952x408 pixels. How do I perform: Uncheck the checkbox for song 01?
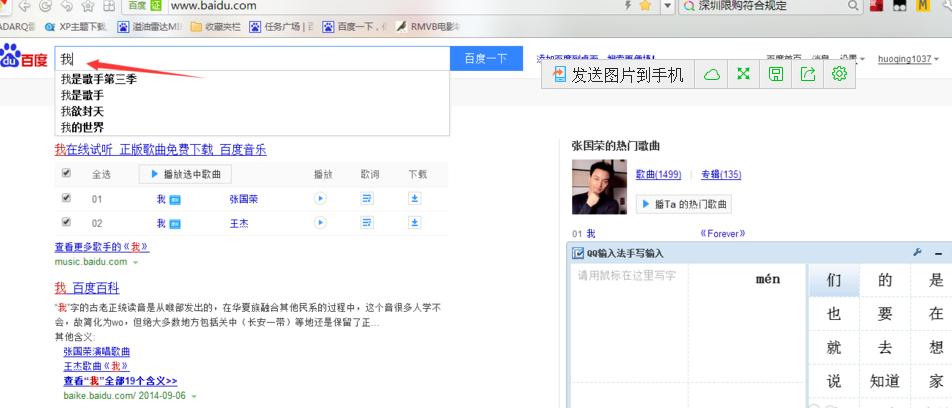point(66,198)
